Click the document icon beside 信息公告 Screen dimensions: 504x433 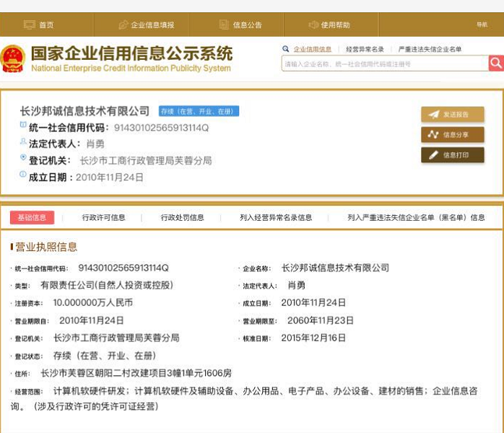point(224,25)
